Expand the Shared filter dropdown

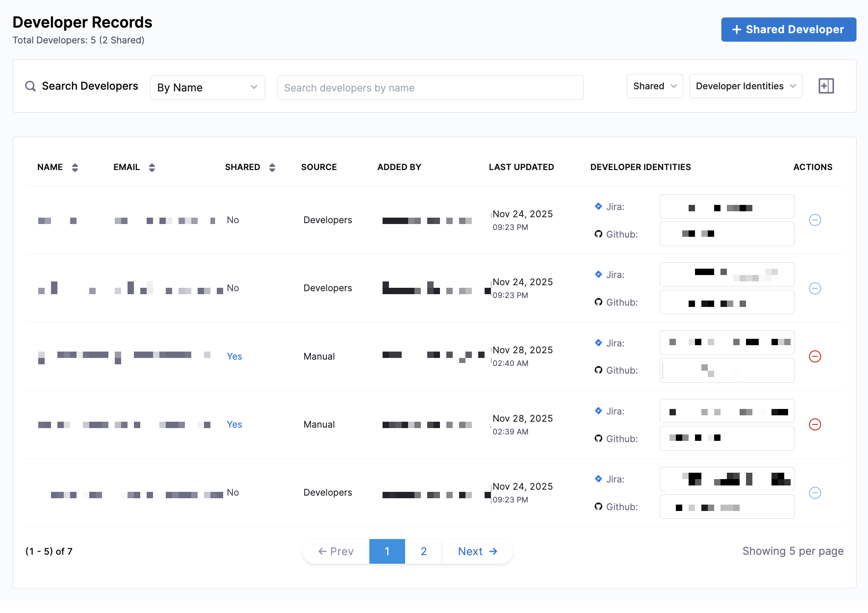[654, 86]
